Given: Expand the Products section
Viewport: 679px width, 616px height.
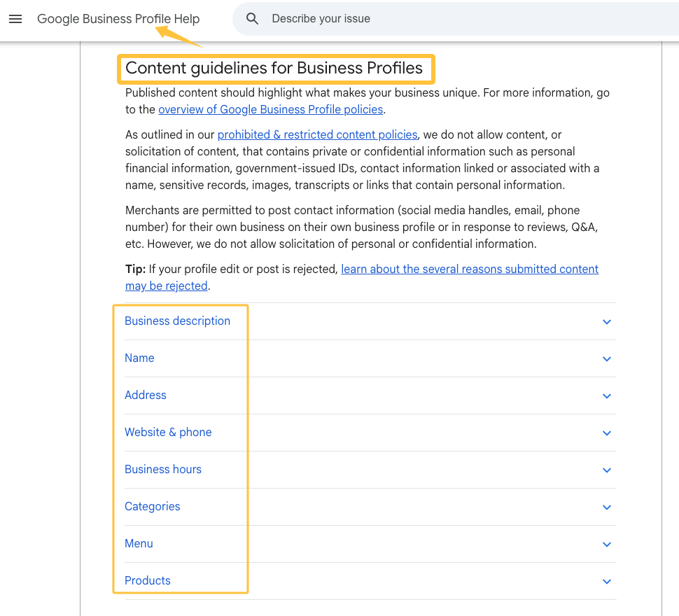Looking at the screenshot, I should coord(370,581).
